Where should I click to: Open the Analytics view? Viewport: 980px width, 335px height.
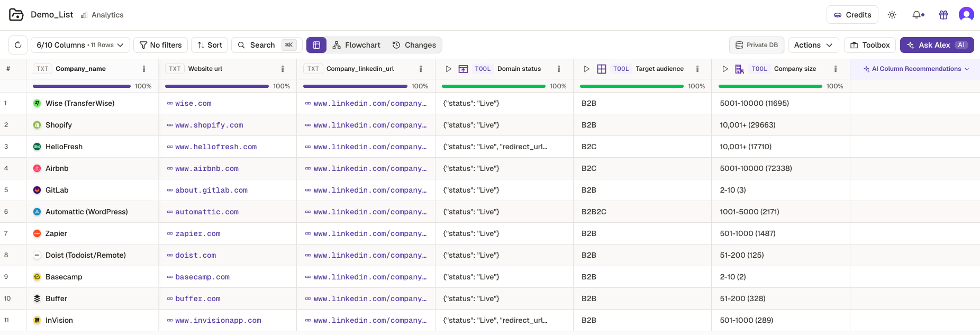pos(102,15)
